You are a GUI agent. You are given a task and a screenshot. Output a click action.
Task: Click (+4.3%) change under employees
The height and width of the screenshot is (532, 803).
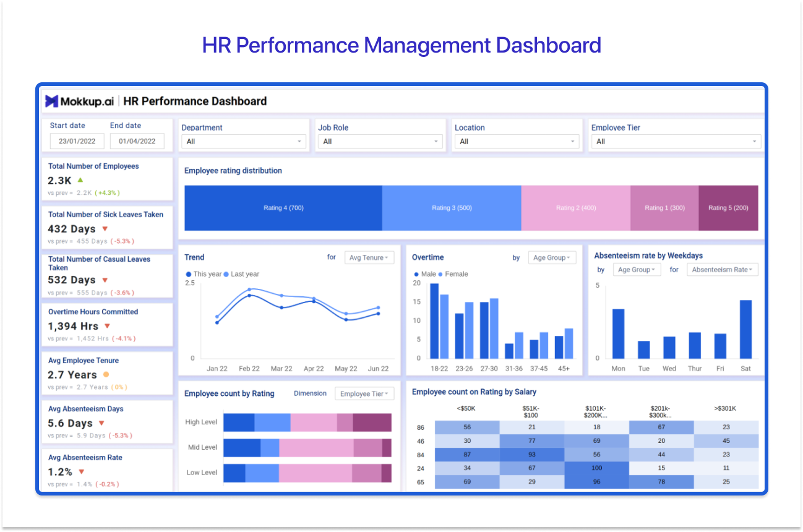click(x=108, y=193)
